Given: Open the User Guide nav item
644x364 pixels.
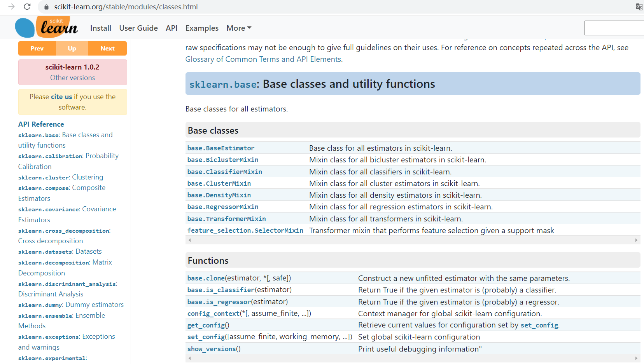Looking at the screenshot, I should [138, 28].
